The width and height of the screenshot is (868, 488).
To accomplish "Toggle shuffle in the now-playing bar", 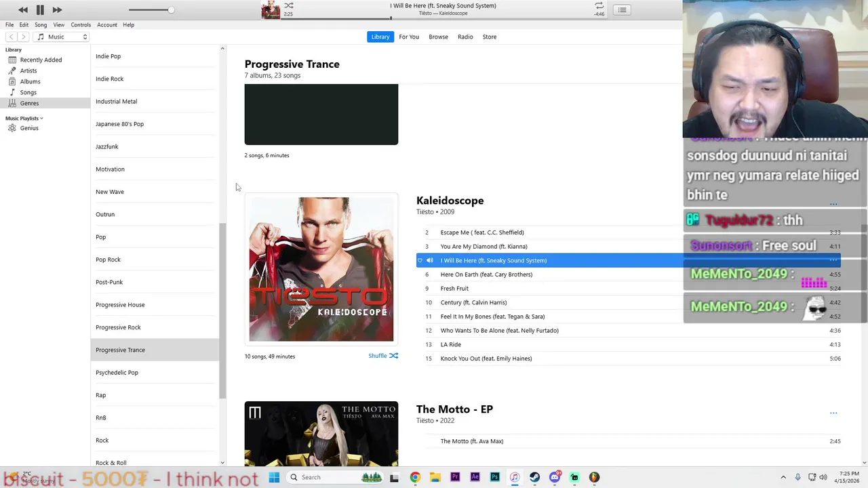I will pyautogui.click(x=289, y=5).
